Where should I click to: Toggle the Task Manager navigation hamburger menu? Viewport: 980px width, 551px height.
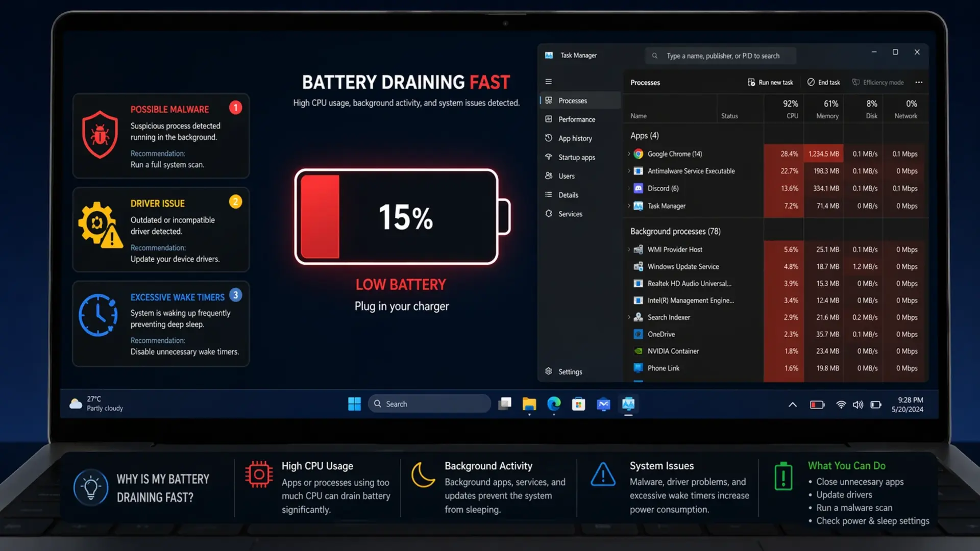548,81
